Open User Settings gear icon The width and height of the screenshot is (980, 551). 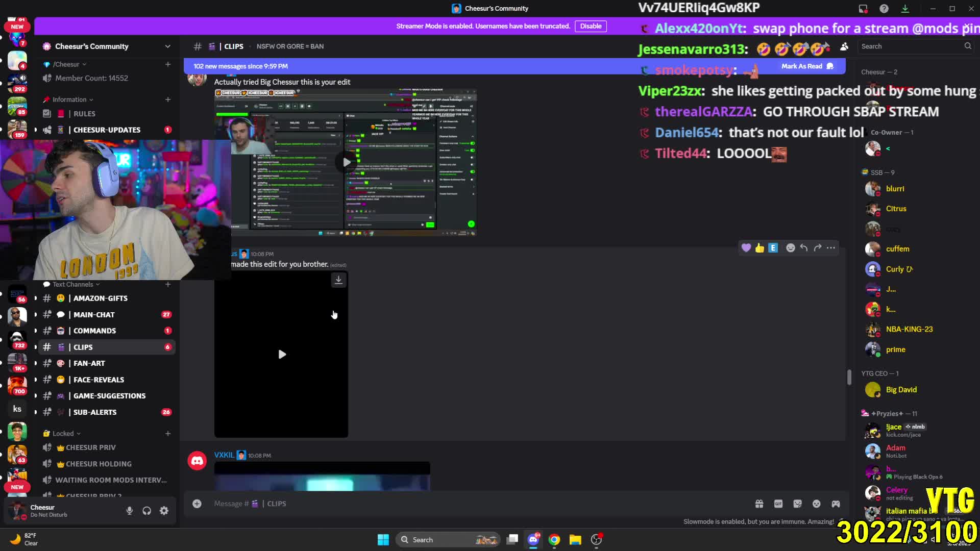tap(164, 511)
